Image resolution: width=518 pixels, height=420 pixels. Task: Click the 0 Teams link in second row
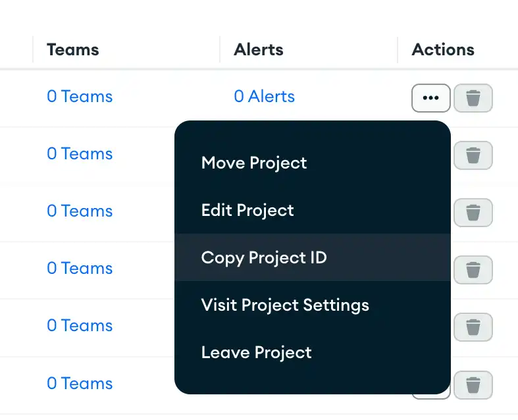coord(80,154)
